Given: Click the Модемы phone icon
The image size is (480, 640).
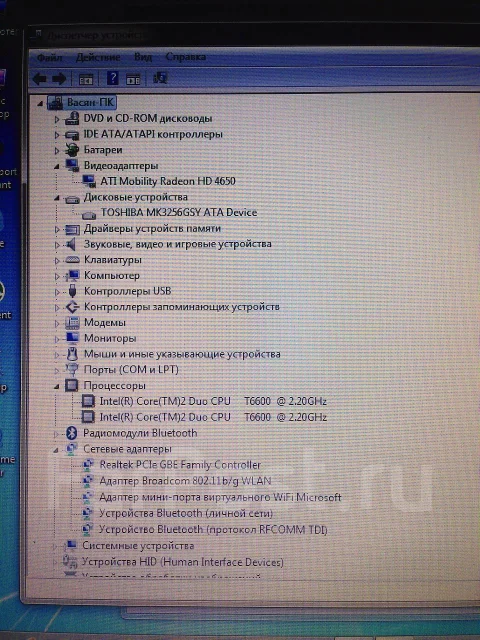Looking at the screenshot, I should point(72,322).
